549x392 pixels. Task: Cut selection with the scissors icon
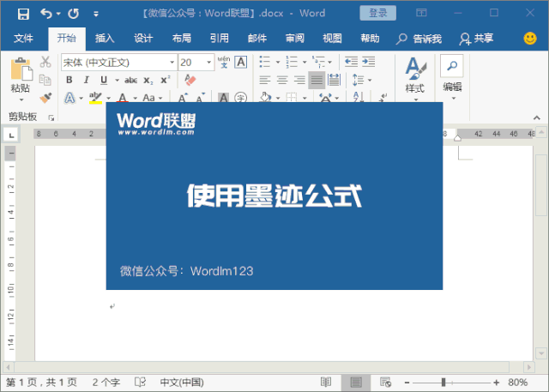(x=45, y=62)
